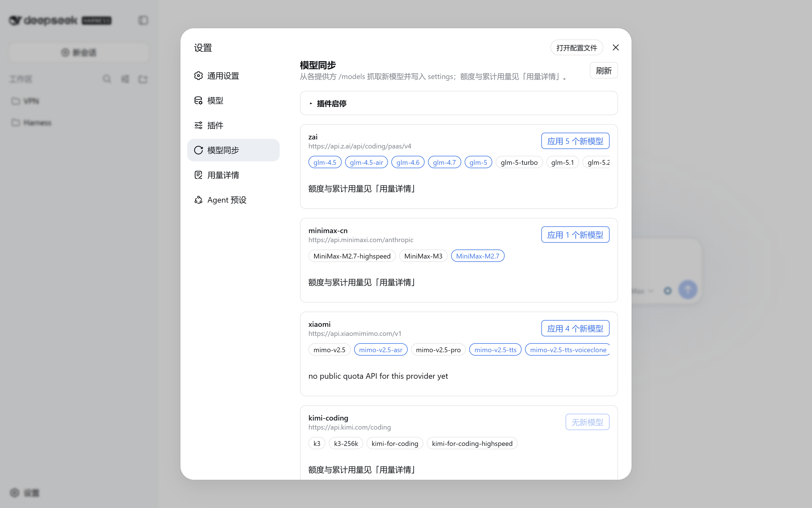This screenshot has height=508, width=812.
Task: Open the Agent 预设 page
Action: [233, 200]
